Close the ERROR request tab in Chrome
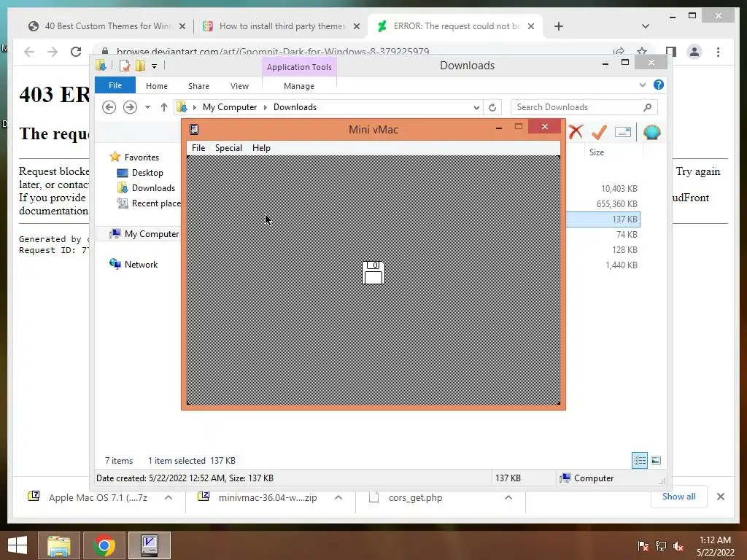747x560 pixels. point(531,26)
